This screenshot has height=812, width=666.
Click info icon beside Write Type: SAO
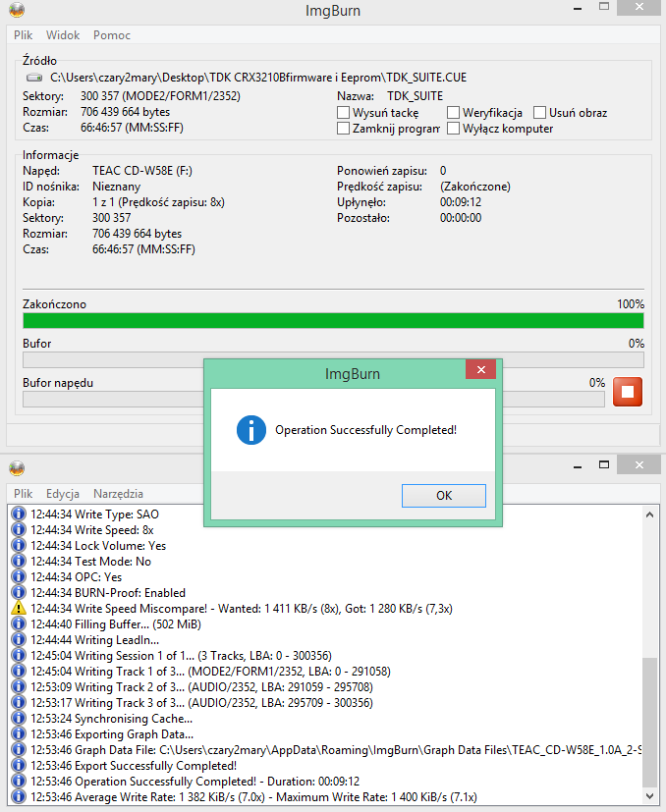(x=19, y=514)
